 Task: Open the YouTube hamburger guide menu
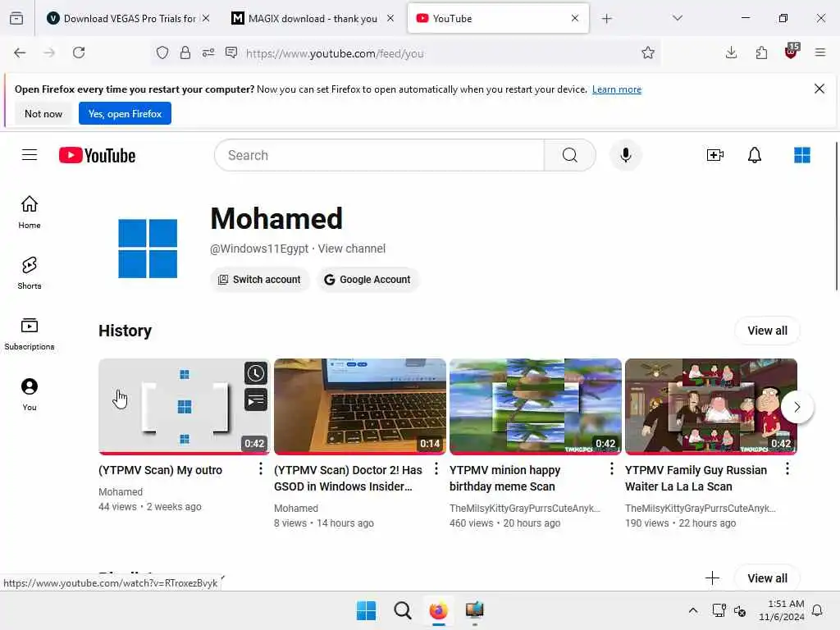30,155
